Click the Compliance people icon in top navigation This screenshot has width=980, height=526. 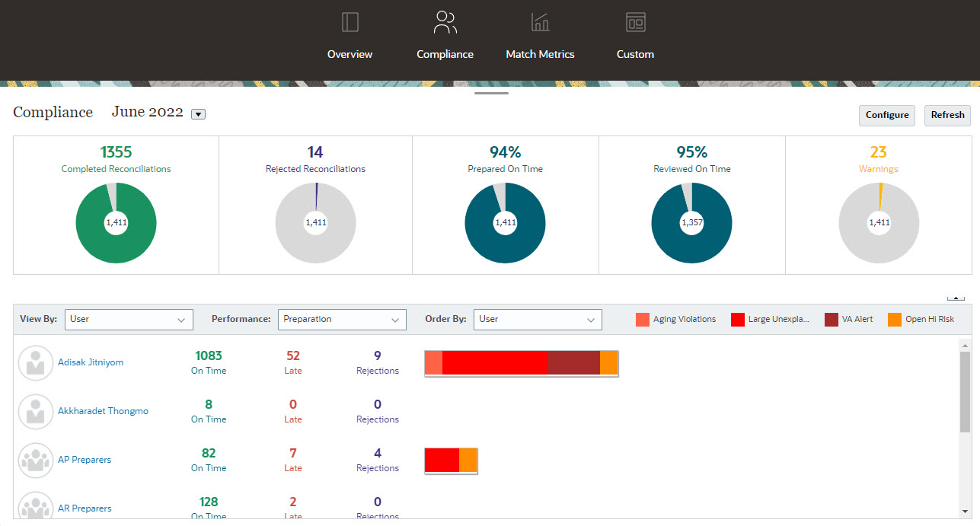pyautogui.click(x=445, y=22)
